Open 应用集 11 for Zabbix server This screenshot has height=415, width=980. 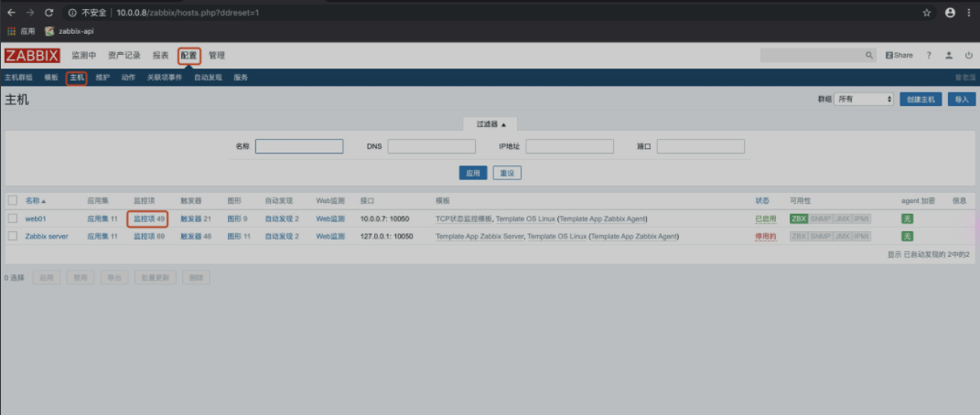click(x=102, y=237)
